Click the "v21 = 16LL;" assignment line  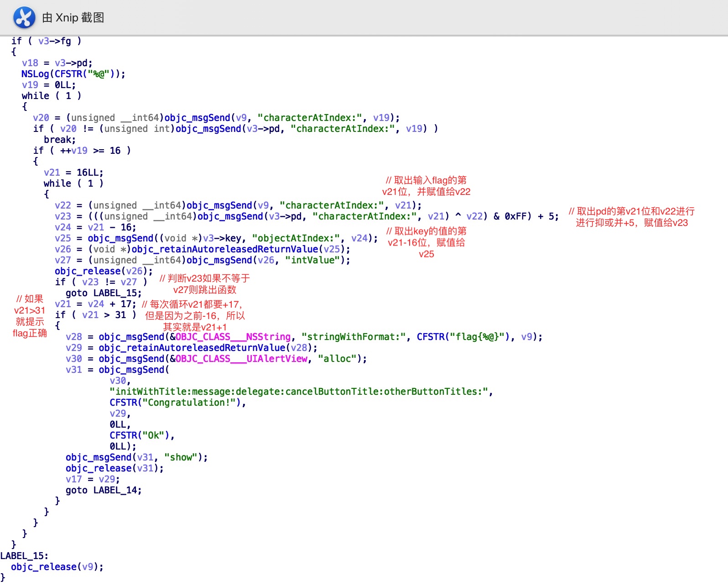coord(73,173)
